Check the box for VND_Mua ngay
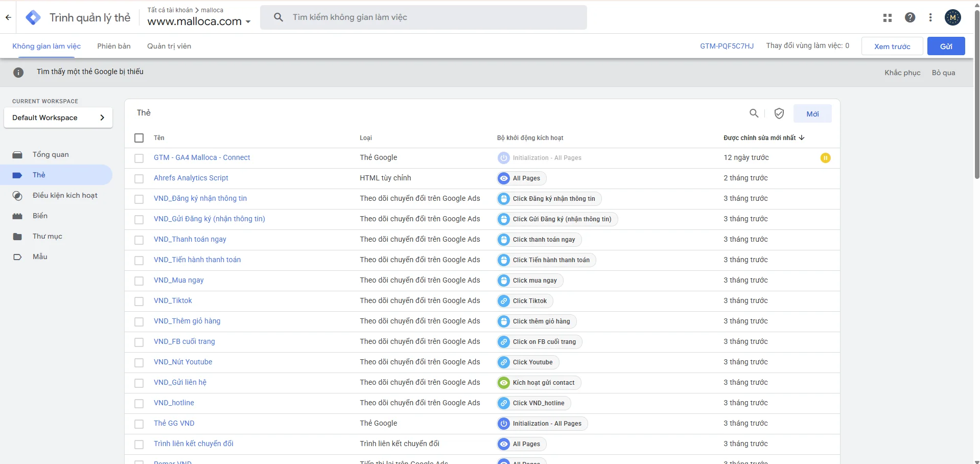980x464 pixels. [139, 281]
